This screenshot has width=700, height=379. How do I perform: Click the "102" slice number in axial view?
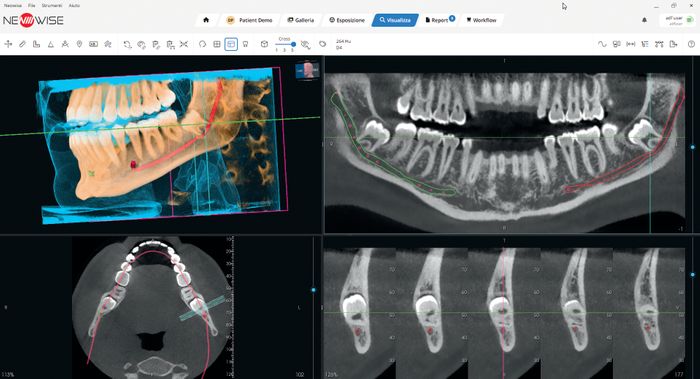[x=300, y=375]
